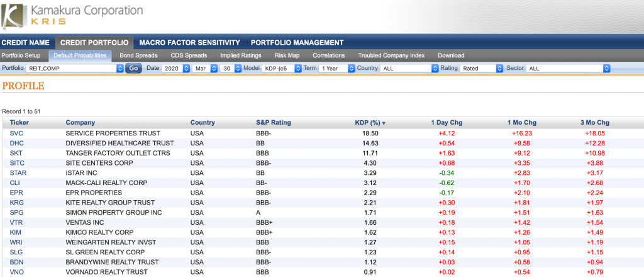
Task: Click the +12.28 three-month change value
Action: point(595,143)
